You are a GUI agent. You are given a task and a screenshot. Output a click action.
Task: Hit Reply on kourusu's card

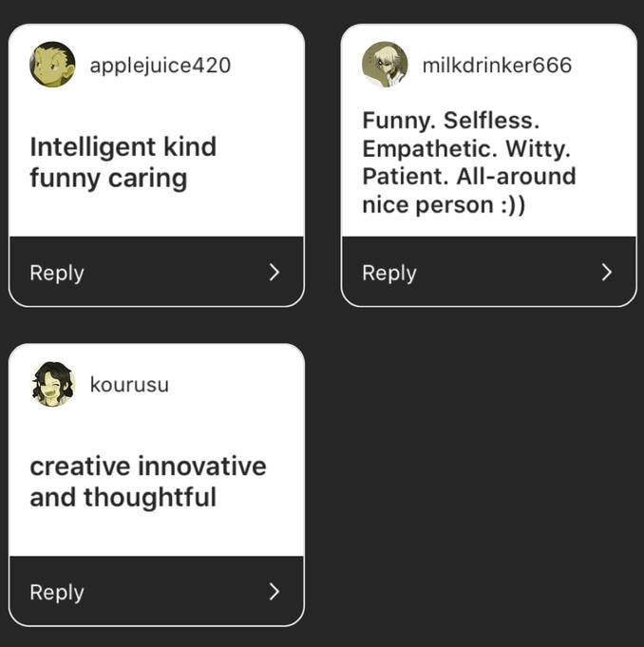(x=57, y=592)
